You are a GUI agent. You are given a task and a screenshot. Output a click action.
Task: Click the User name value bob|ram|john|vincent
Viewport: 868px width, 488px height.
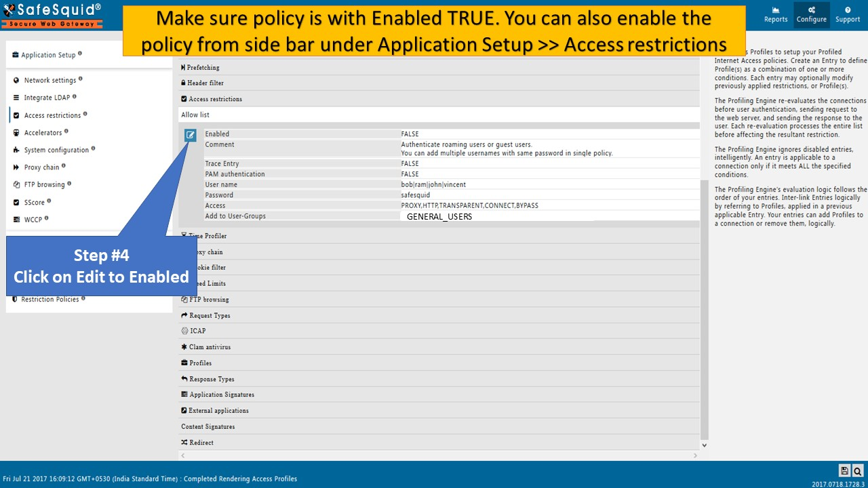[x=433, y=184]
